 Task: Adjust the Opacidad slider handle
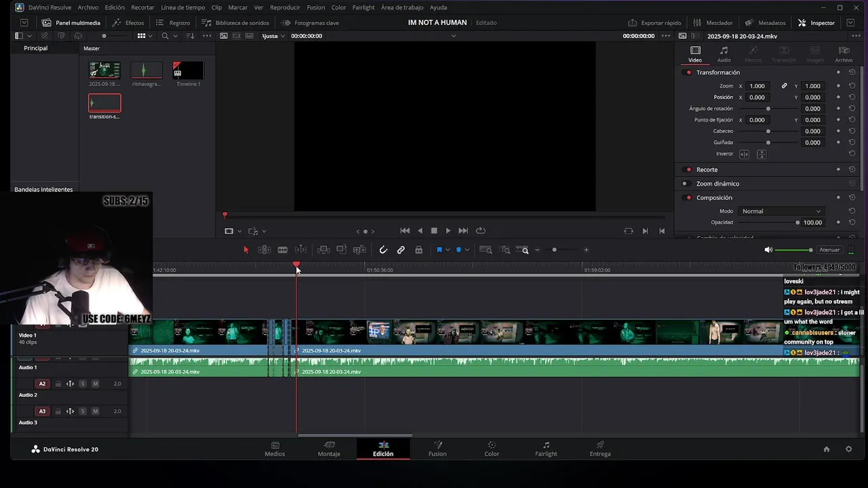[797, 222]
